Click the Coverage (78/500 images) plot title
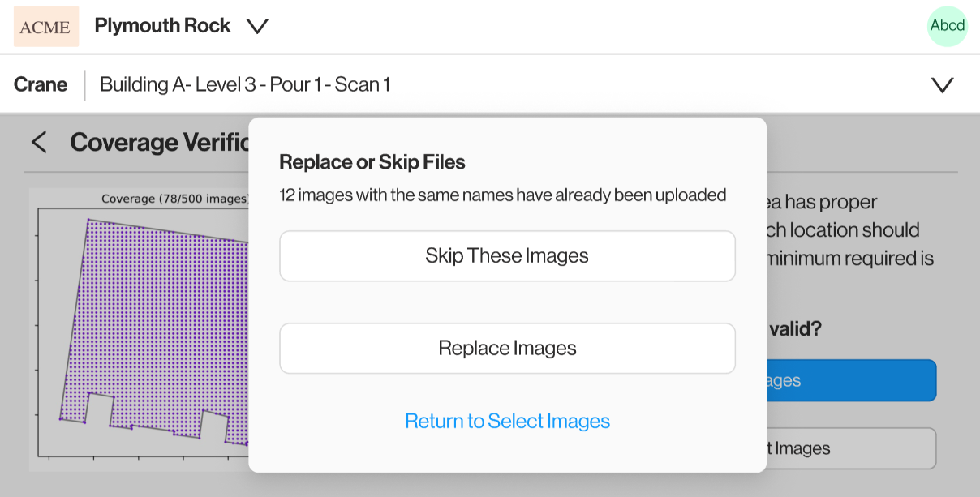This screenshot has width=980, height=497. pos(173,199)
